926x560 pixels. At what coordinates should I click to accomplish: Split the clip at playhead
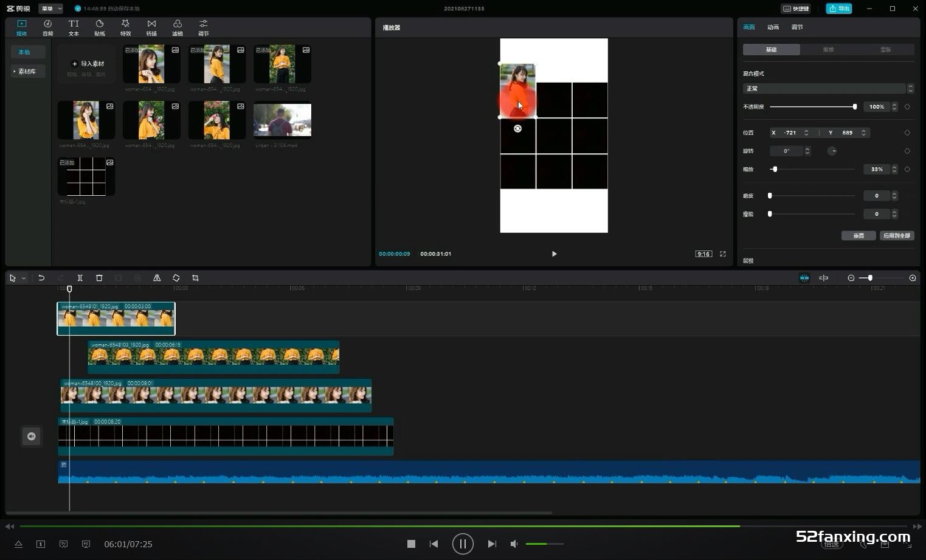point(80,278)
